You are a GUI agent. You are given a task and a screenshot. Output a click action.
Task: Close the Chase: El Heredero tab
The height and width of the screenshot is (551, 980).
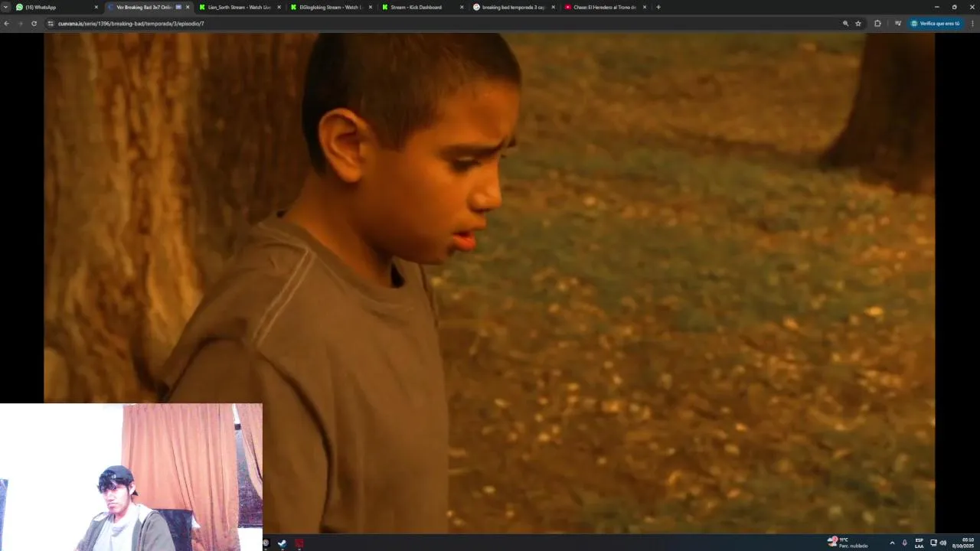(x=645, y=7)
